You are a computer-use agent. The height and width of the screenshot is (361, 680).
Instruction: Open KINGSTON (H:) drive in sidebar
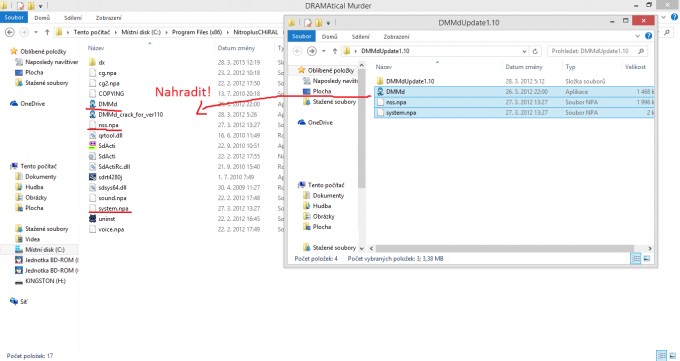[45, 281]
